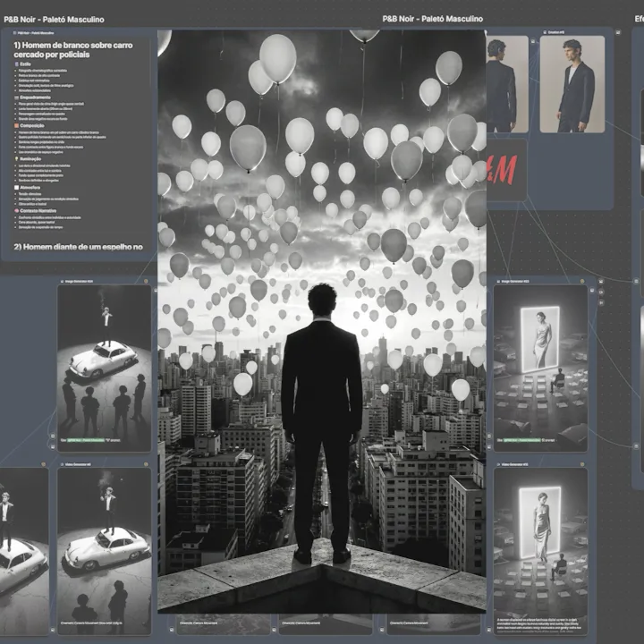Select the Video Generator #15 node title
This screenshot has height=644, width=644.
pyautogui.click(x=514, y=464)
